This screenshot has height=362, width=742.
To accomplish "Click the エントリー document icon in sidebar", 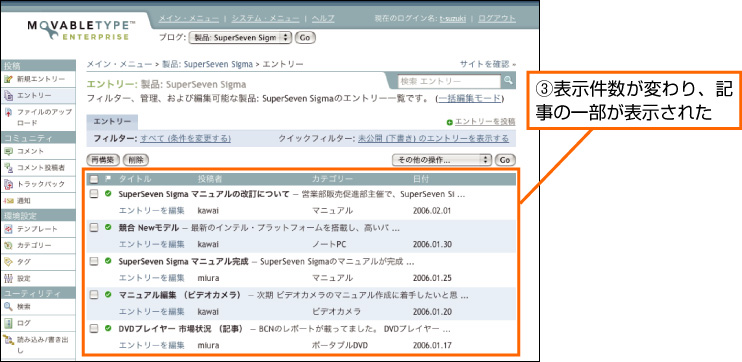I will click(8, 96).
